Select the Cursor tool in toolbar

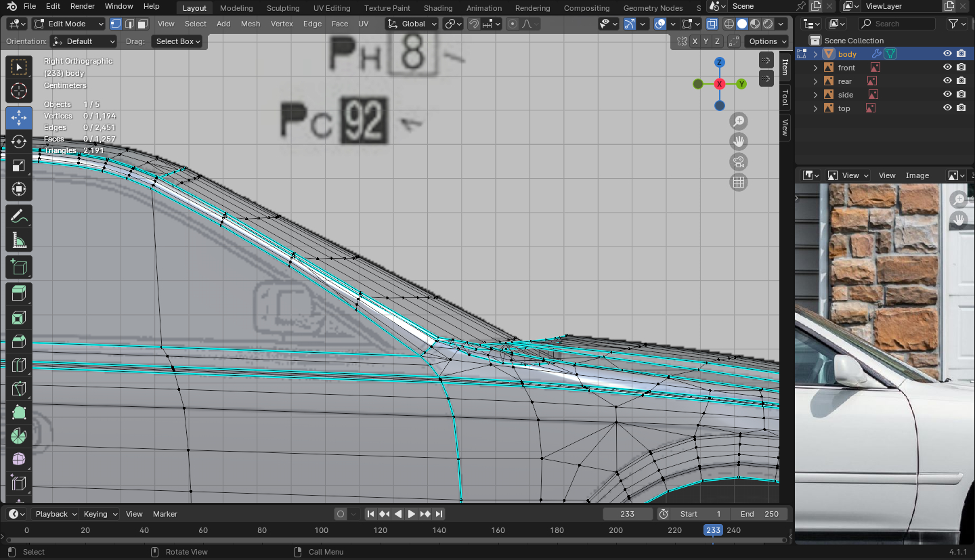(x=19, y=91)
